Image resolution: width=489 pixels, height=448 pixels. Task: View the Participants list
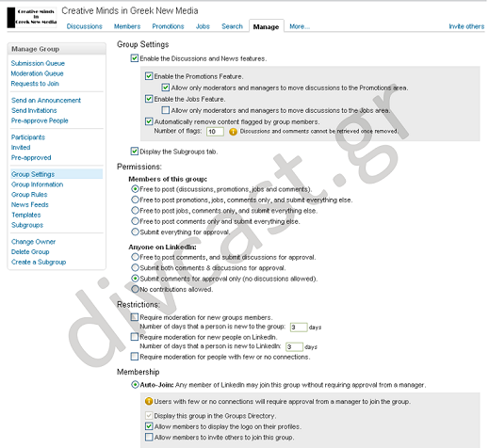(28, 137)
